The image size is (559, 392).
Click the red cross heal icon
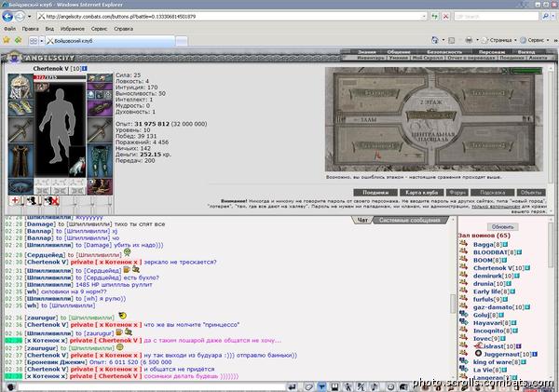(x=15, y=200)
